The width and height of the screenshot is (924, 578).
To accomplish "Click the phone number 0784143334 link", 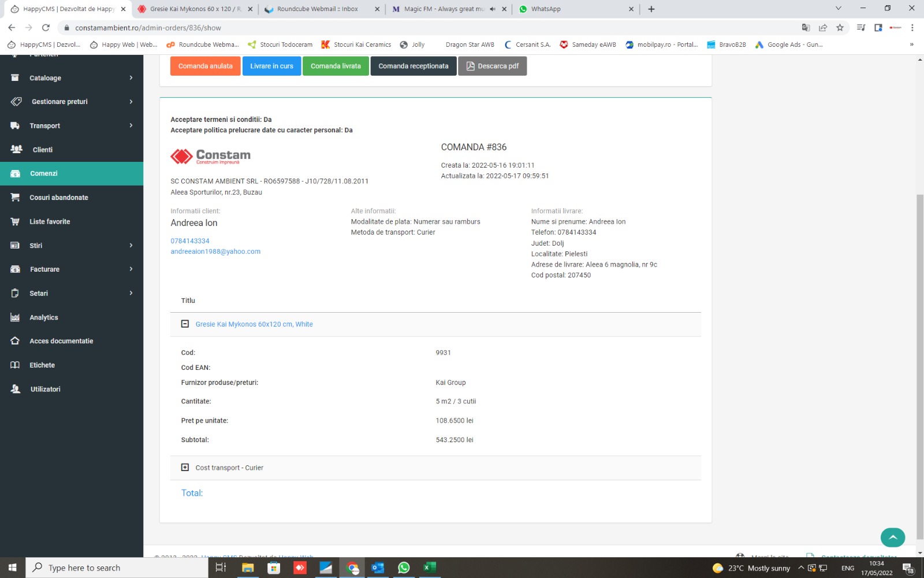I will (190, 241).
